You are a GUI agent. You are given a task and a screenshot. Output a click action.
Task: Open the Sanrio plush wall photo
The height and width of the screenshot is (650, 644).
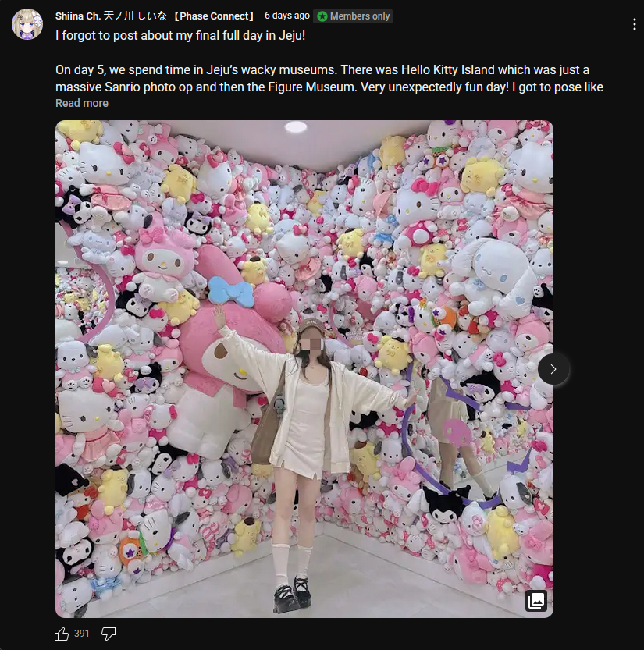(304, 369)
